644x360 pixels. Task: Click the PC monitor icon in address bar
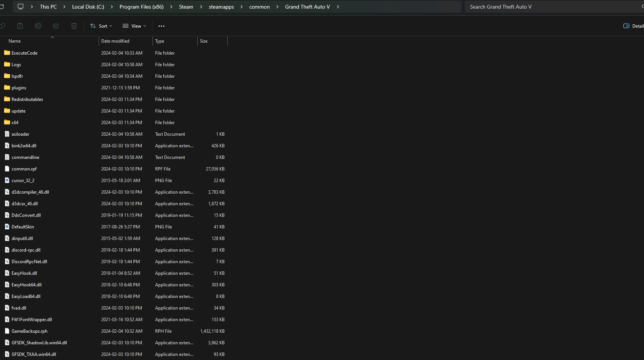coord(21,7)
